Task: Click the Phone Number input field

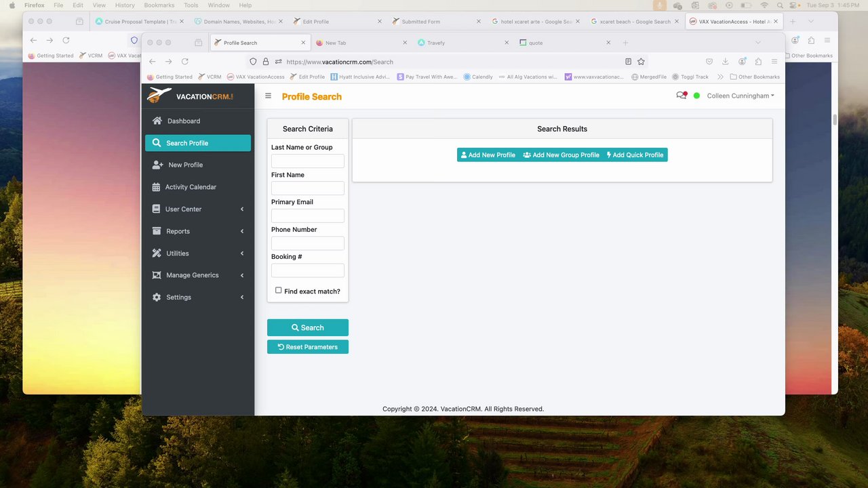Action: click(308, 243)
